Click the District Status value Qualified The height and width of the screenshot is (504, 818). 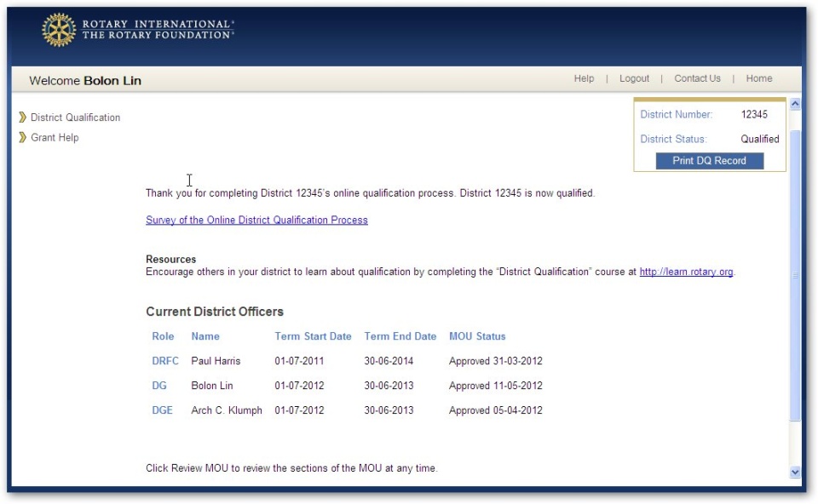tap(759, 139)
